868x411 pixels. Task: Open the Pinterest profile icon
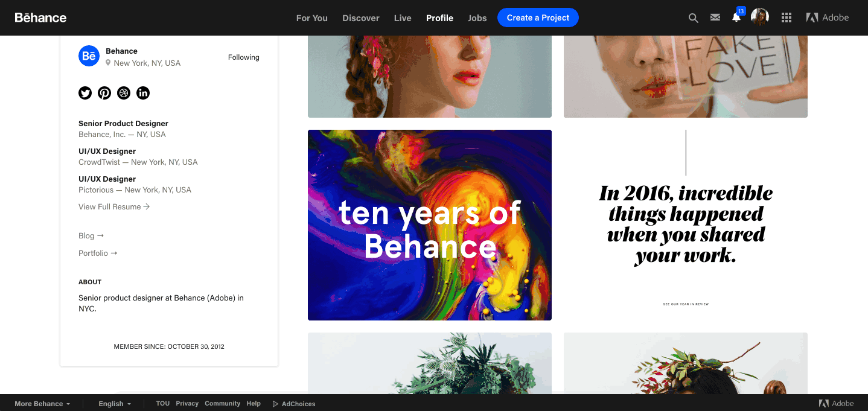(x=104, y=93)
